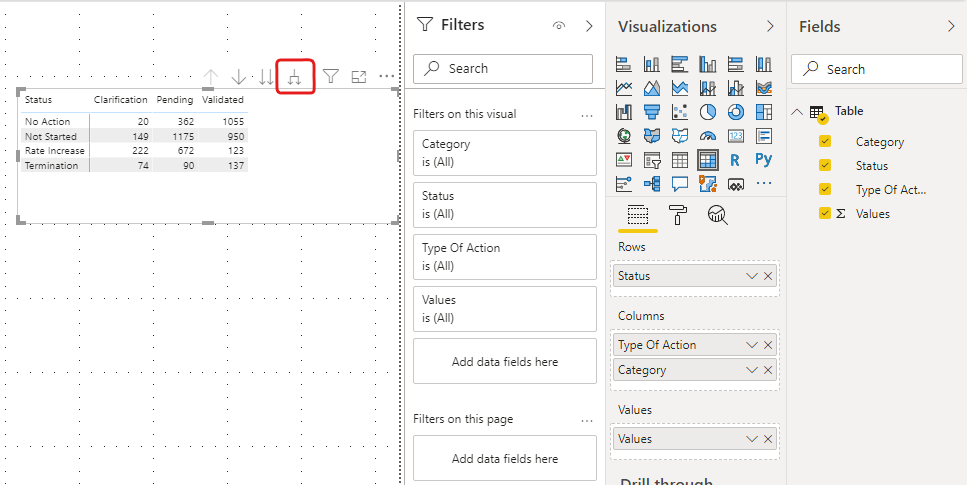Open the visual's filter funnel icon
The height and width of the screenshot is (485, 967).
point(331,77)
